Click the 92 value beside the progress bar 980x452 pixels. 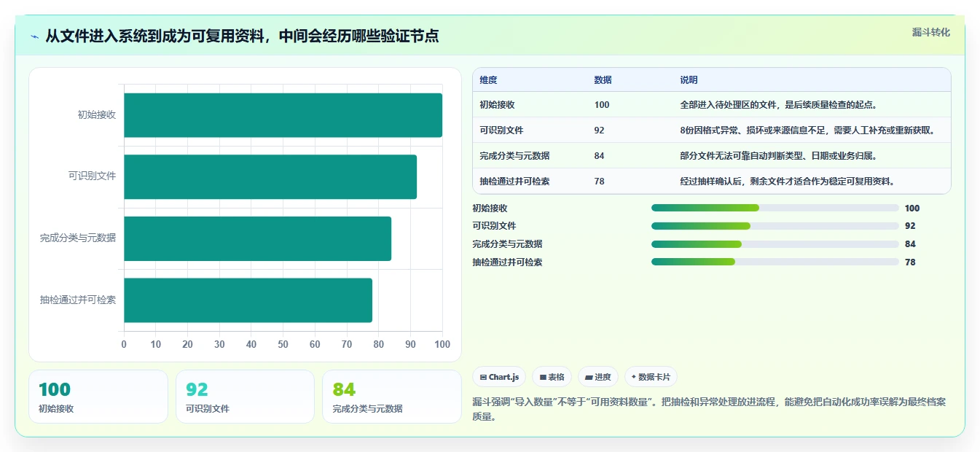point(910,226)
